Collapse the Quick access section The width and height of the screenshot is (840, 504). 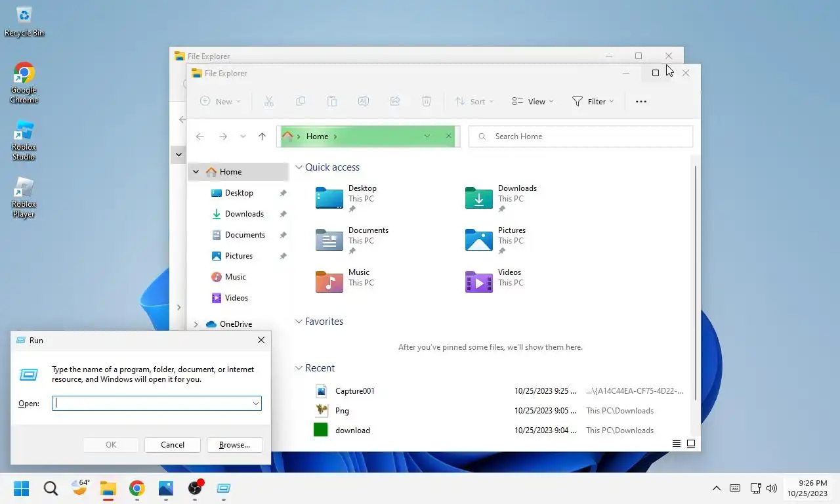click(x=299, y=167)
